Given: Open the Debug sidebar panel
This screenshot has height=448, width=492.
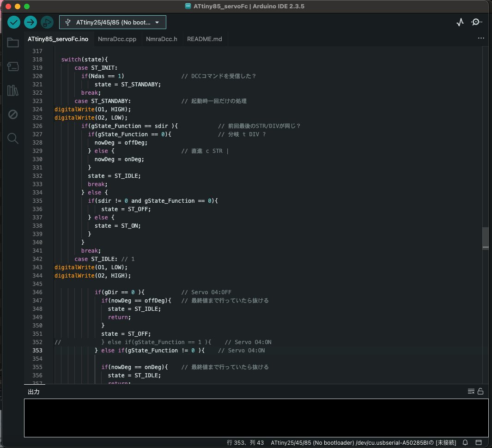Looking at the screenshot, I should coord(13,114).
